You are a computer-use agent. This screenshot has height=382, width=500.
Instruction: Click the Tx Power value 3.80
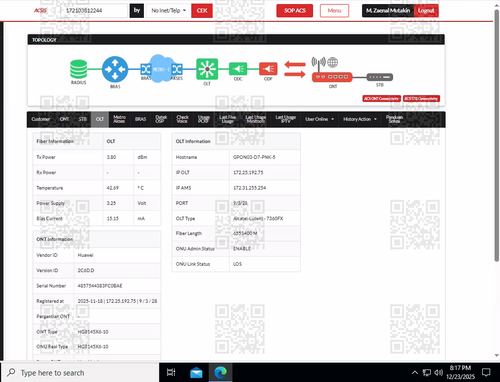[x=111, y=157]
